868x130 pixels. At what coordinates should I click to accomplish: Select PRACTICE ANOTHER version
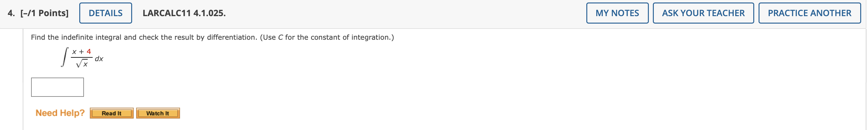pos(809,13)
